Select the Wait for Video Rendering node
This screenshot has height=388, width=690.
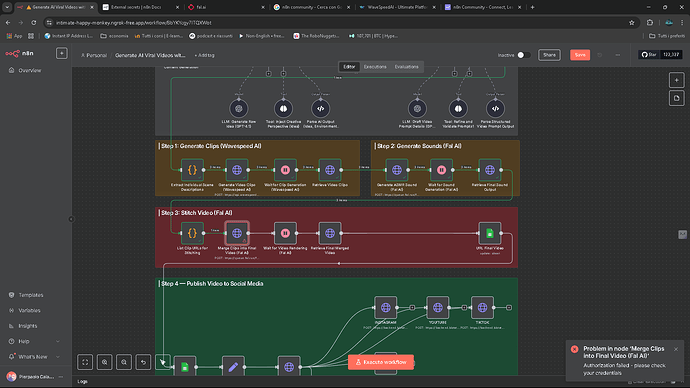(285, 233)
